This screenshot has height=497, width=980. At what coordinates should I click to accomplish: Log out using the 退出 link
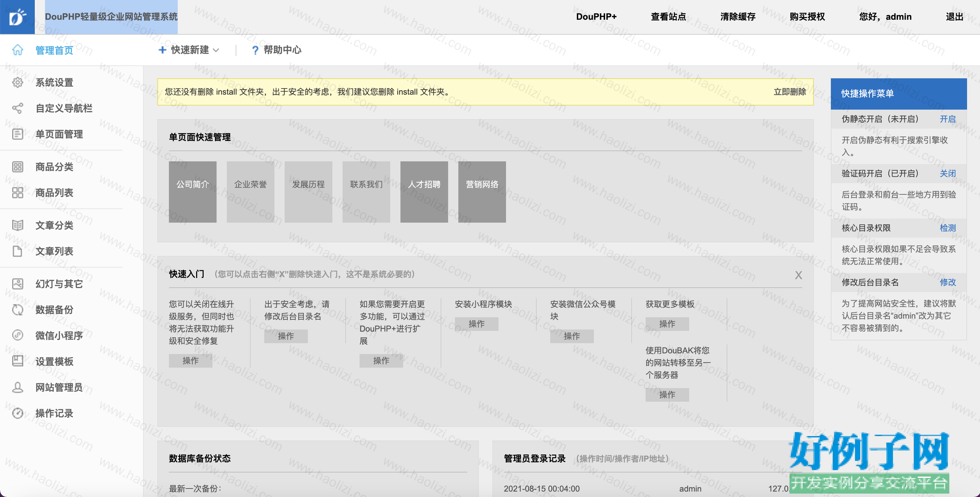tap(954, 17)
